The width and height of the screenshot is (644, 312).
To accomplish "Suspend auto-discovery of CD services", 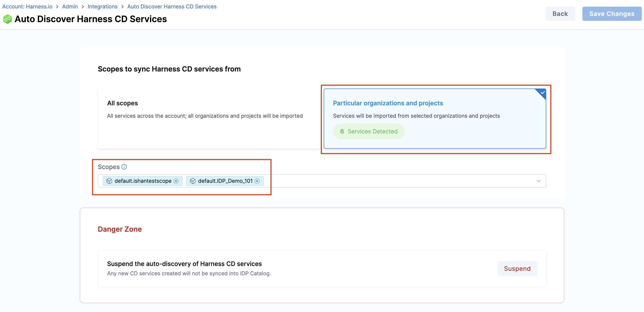I will [x=517, y=268].
